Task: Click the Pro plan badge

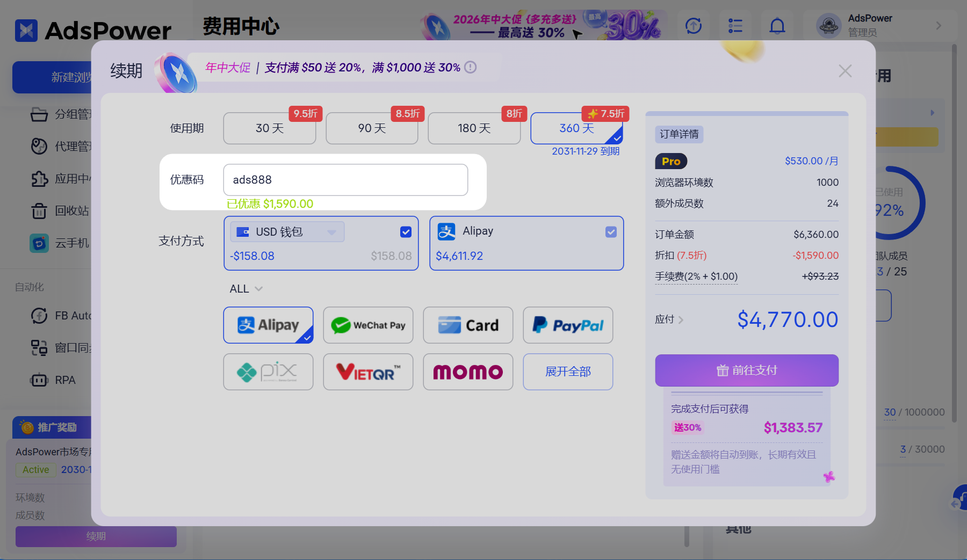Action: pyautogui.click(x=671, y=161)
